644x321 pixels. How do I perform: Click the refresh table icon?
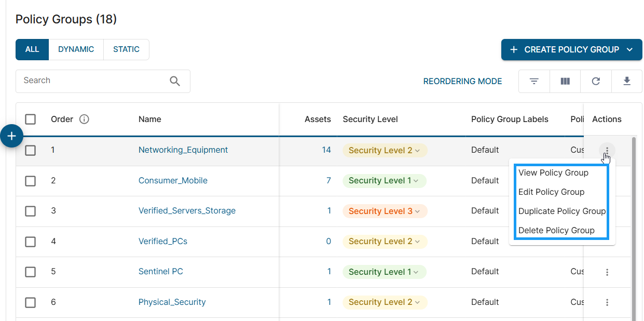[596, 82]
